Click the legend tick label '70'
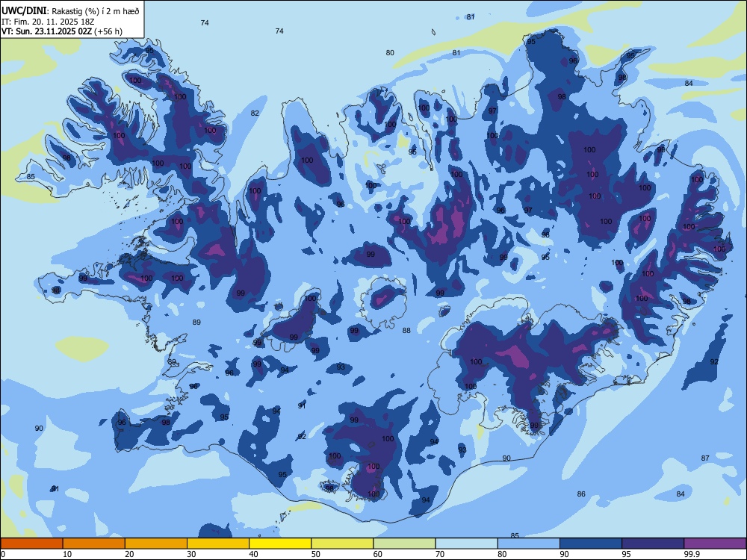Image resolution: width=747 pixels, height=560 pixels. click(440, 554)
